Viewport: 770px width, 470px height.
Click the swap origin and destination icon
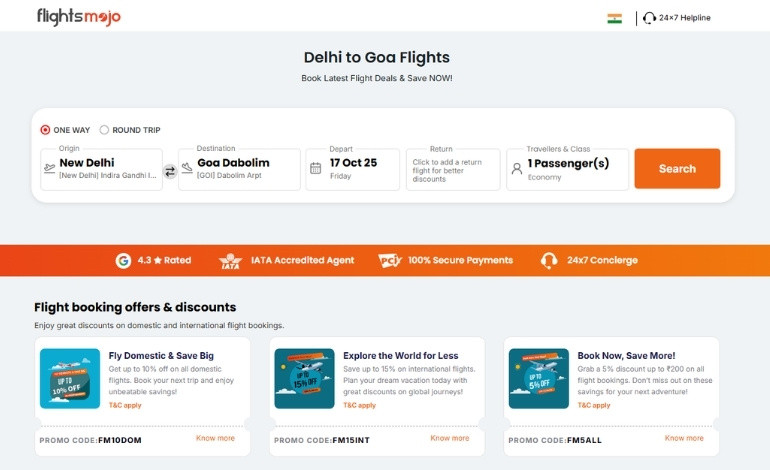(x=170, y=171)
